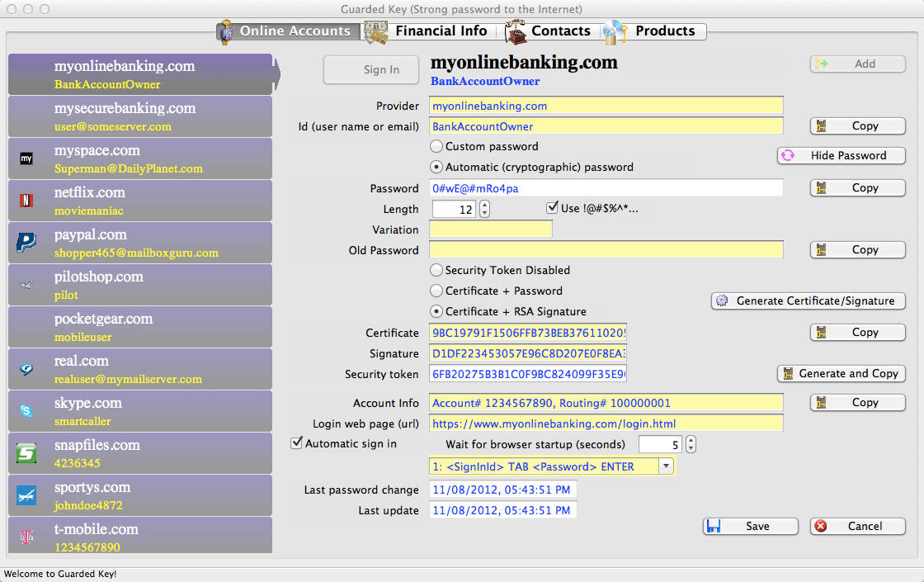Screen dimensions: 924x582
Task: Click the Save button label
Action: [x=757, y=526]
